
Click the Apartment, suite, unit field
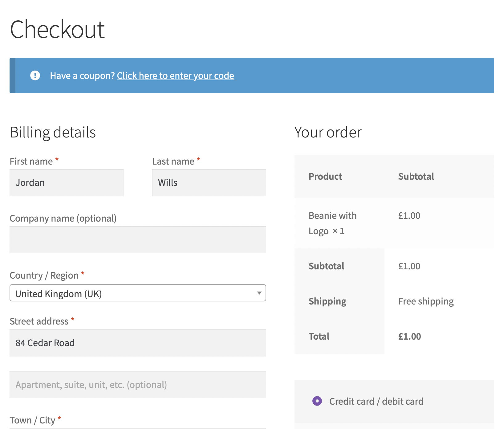click(138, 384)
